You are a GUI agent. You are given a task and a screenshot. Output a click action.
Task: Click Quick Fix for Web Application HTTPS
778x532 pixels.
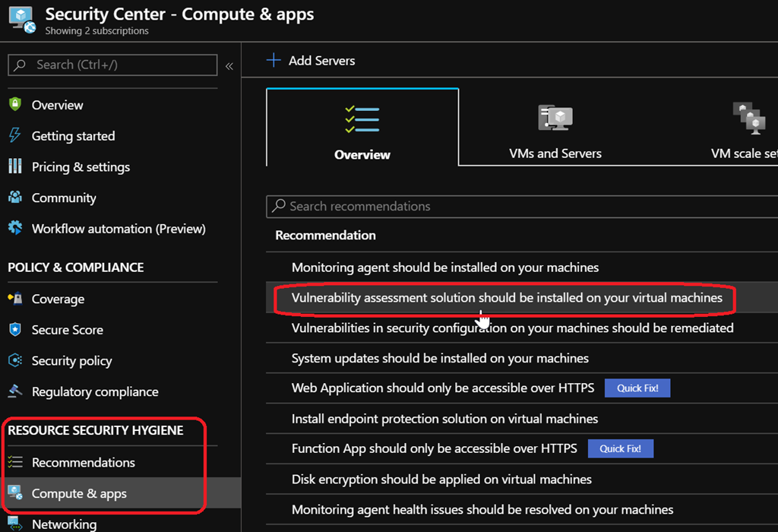[637, 388]
